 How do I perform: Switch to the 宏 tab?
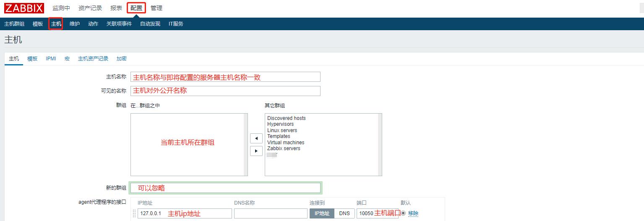tap(67, 59)
